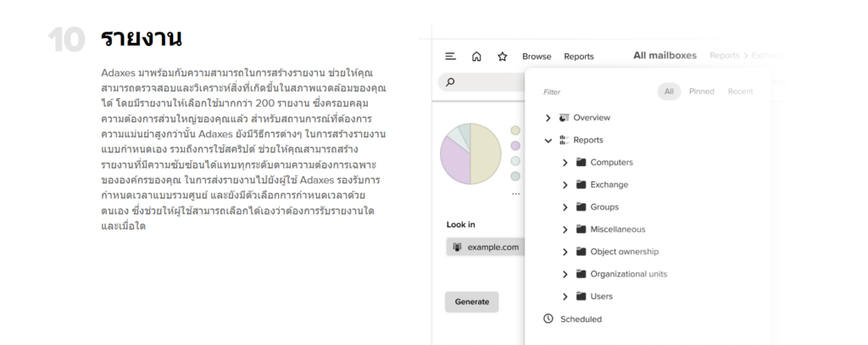Click the Generate button

[x=471, y=302]
